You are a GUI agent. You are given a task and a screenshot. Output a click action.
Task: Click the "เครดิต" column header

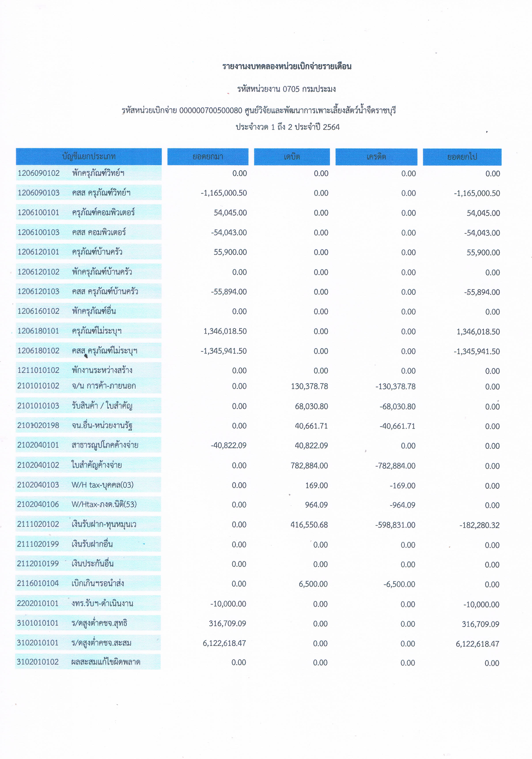pos(376,157)
